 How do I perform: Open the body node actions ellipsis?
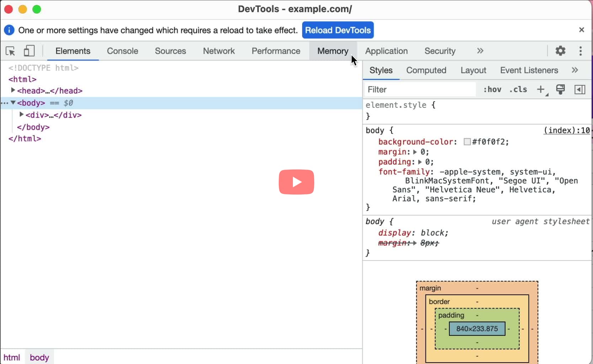point(4,103)
